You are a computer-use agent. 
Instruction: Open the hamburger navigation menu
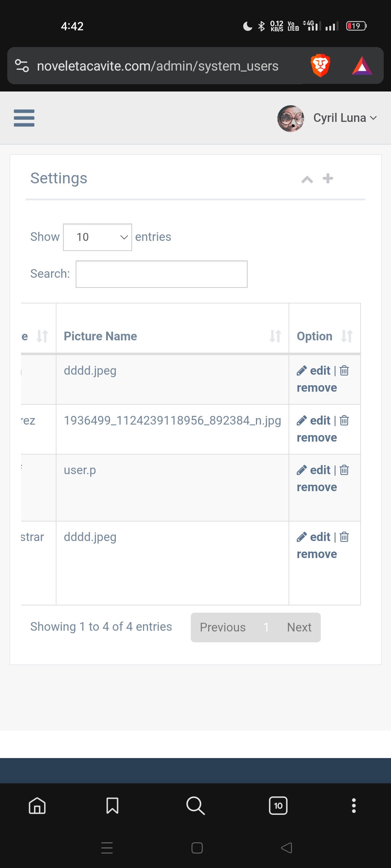point(24,118)
